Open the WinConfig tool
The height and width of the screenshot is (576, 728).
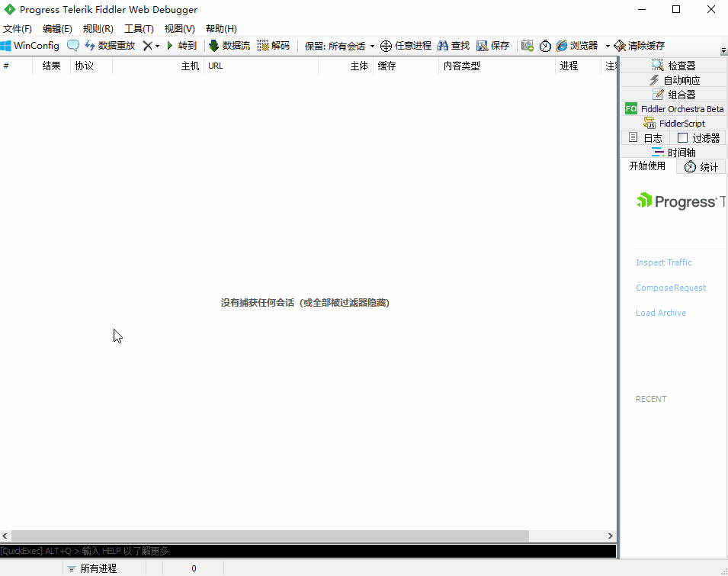point(30,46)
